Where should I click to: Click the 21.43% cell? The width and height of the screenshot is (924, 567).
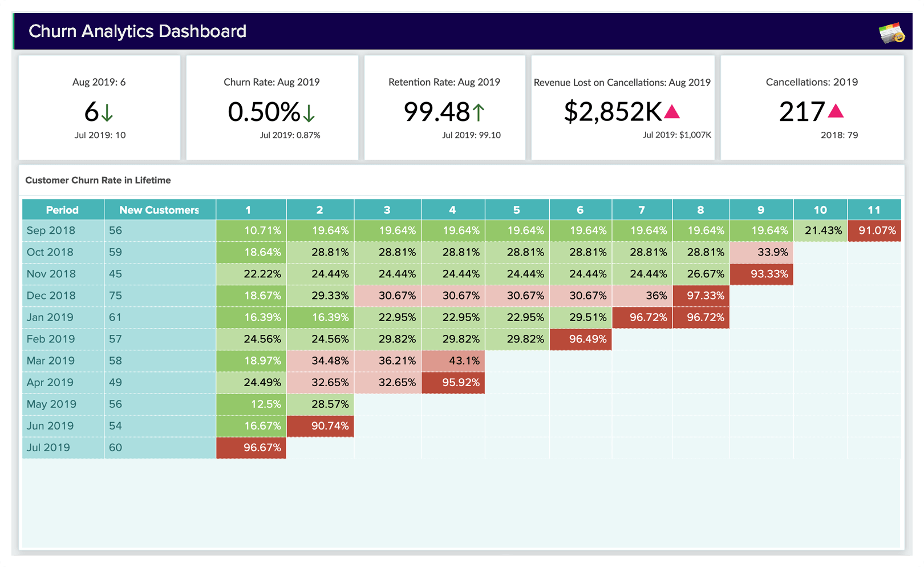pyautogui.click(x=820, y=230)
